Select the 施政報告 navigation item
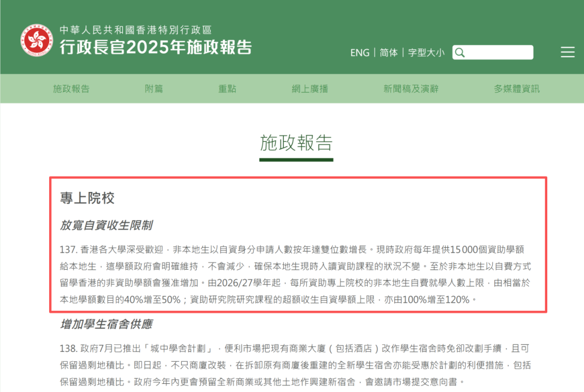The height and width of the screenshot is (392, 584). point(72,89)
